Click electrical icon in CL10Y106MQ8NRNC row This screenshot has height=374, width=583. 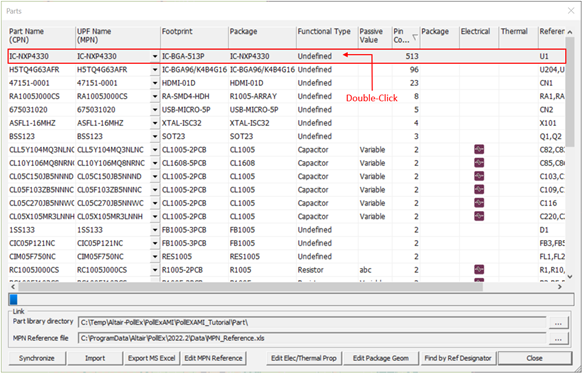[x=479, y=163]
